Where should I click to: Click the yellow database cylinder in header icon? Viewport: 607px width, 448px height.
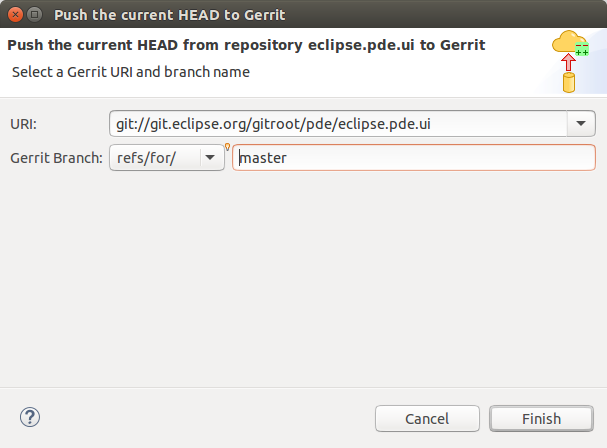pyautogui.click(x=569, y=82)
